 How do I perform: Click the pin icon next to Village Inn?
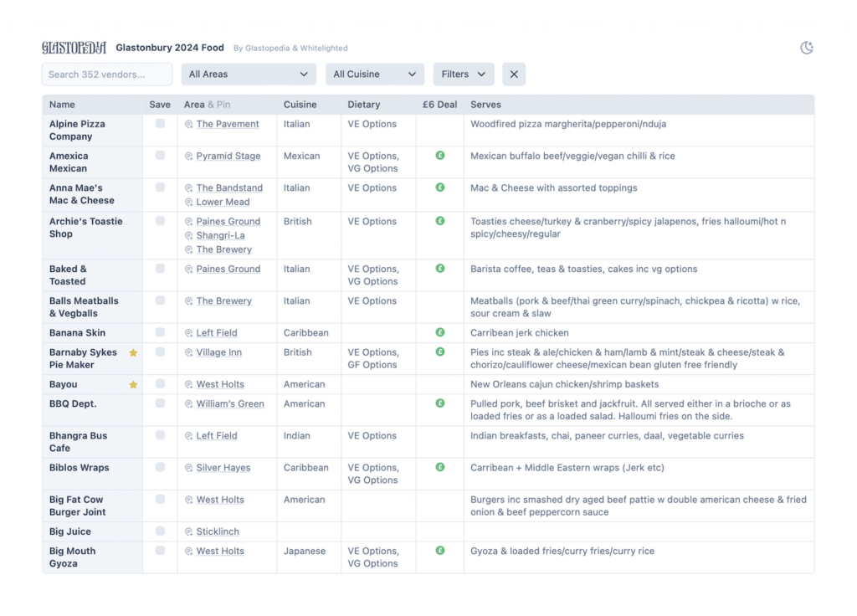pyautogui.click(x=188, y=352)
